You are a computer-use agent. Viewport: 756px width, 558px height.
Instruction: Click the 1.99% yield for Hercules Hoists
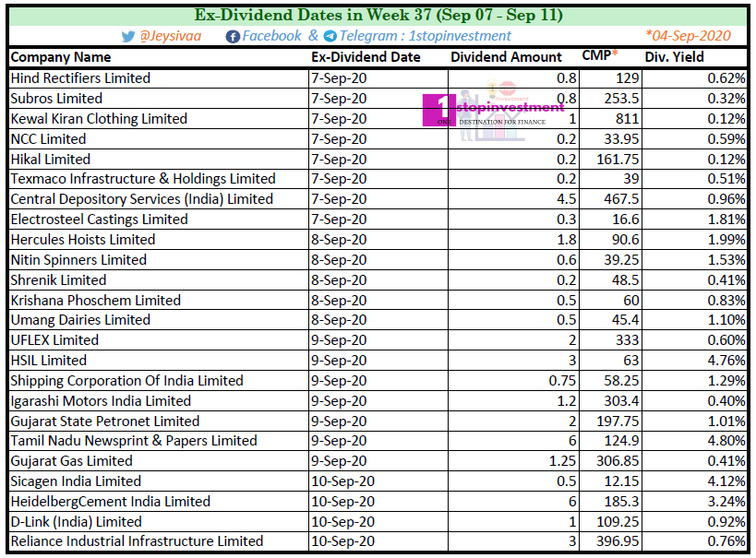[x=726, y=240]
